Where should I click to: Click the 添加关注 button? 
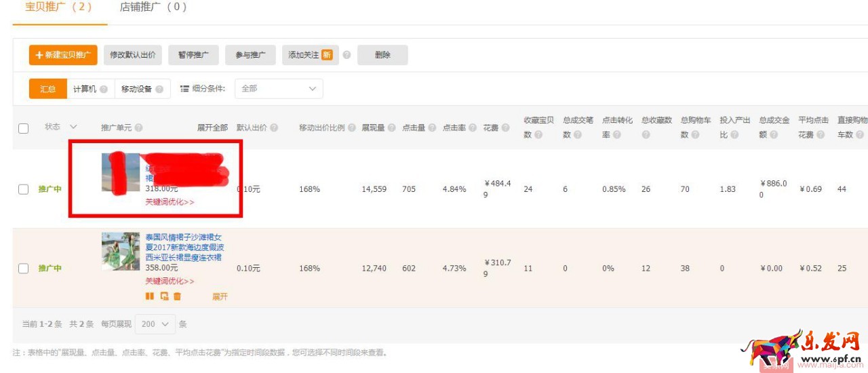coord(311,55)
